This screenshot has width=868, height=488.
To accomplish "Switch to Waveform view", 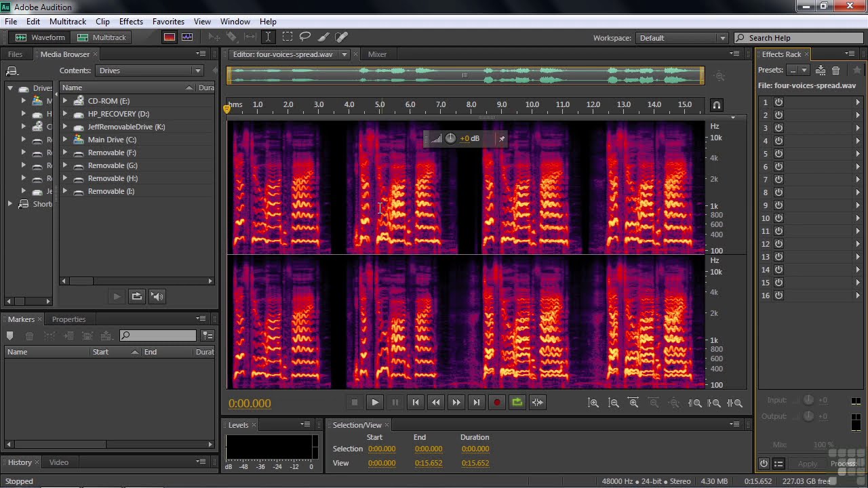I will point(41,37).
